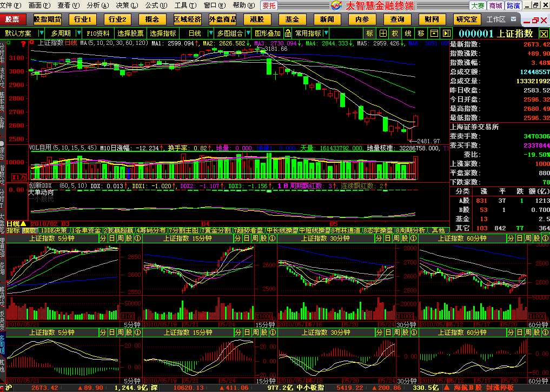Click ① icon in the 15分钟 candlestick panel
This screenshot has height=392, width=550.
(272, 238)
